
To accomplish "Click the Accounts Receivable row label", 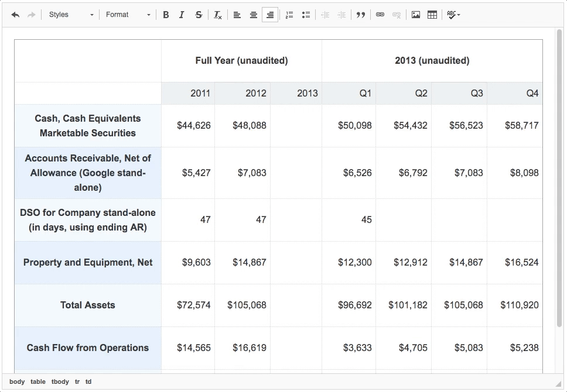I will coord(88,173).
